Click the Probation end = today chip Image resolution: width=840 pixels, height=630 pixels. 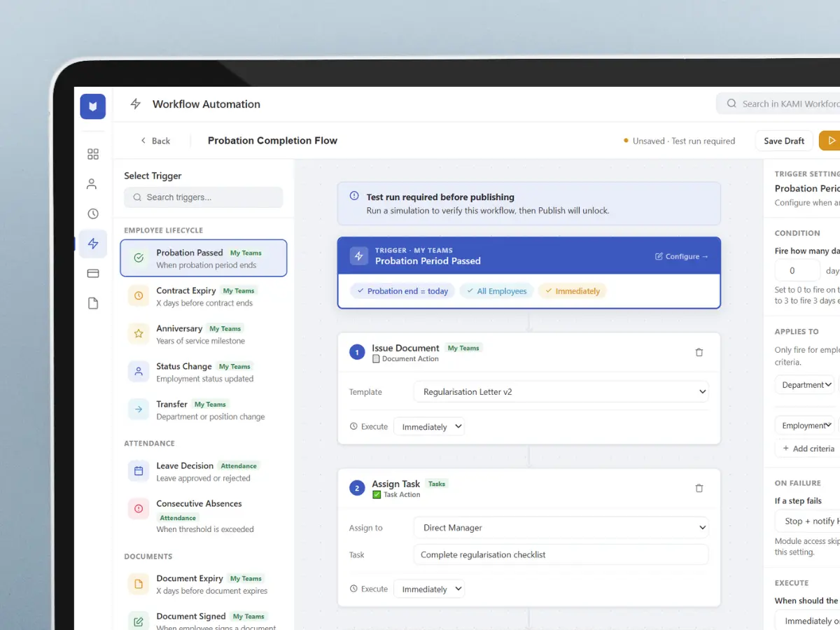(x=402, y=291)
